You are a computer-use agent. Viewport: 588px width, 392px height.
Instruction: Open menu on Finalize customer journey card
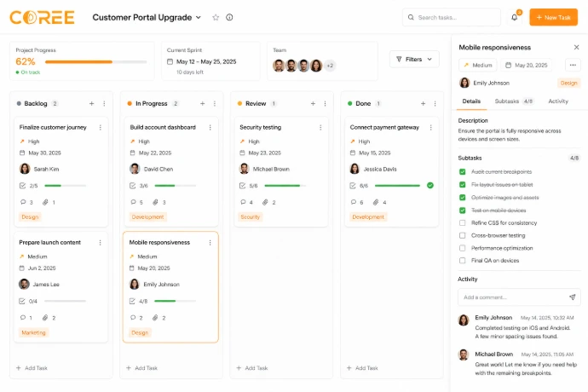click(x=100, y=128)
